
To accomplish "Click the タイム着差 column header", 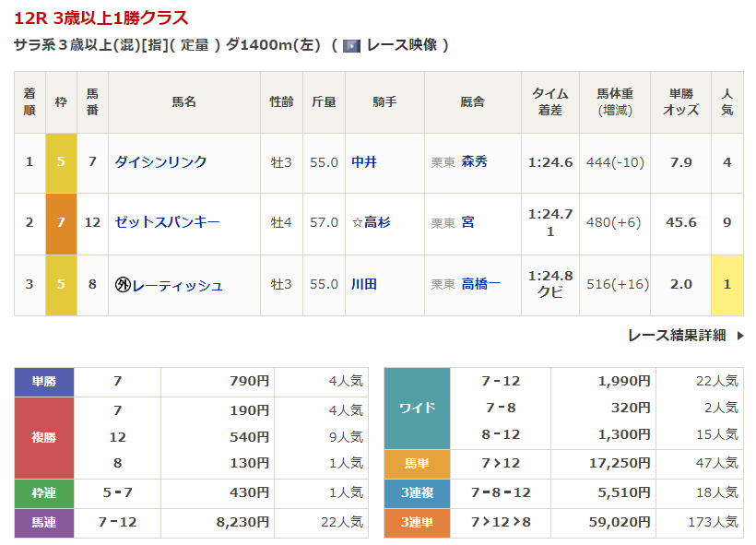I will [550, 102].
